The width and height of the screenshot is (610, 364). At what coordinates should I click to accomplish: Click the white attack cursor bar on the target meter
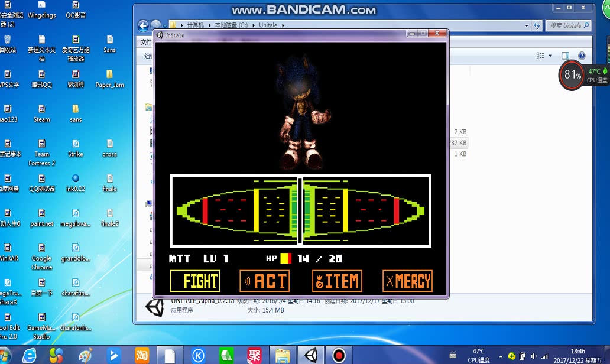[300, 211]
